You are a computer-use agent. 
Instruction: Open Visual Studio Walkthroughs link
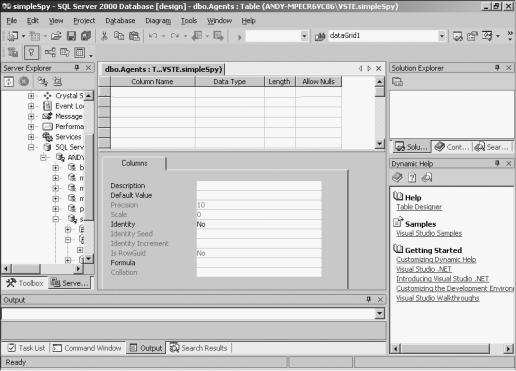coord(438,298)
